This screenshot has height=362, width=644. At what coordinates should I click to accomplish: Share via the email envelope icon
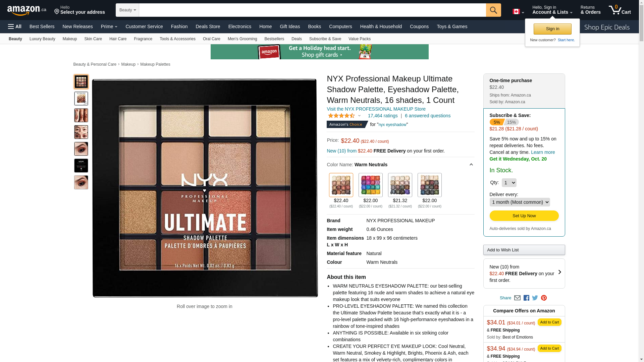[x=517, y=298]
